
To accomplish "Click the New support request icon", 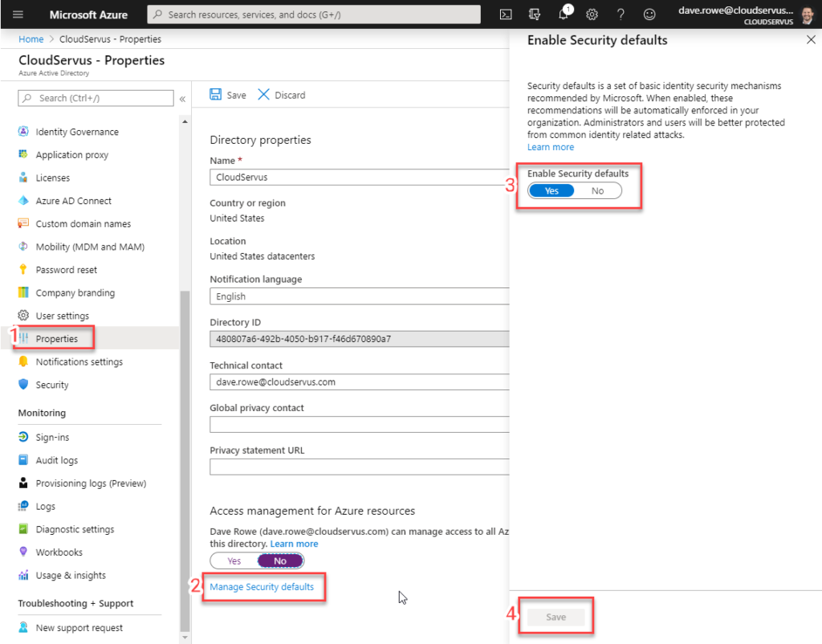I will [x=23, y=627].
